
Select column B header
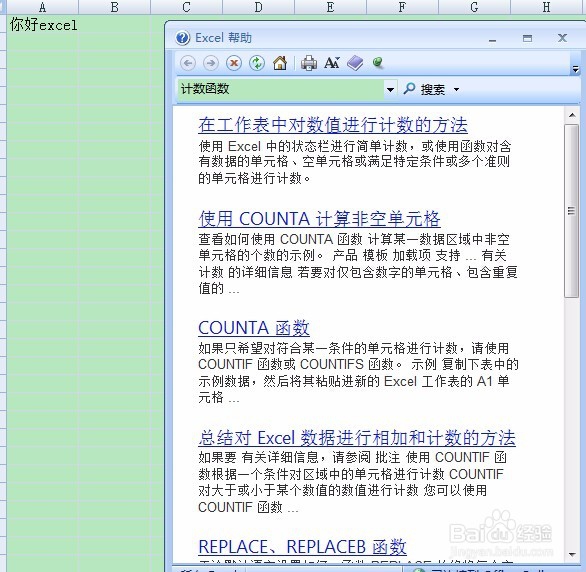tap(114, 7)
